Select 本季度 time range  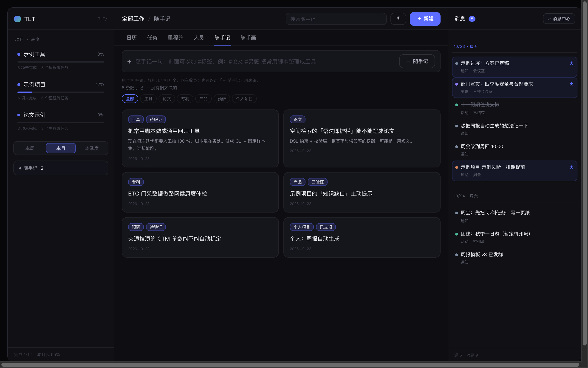92,148
